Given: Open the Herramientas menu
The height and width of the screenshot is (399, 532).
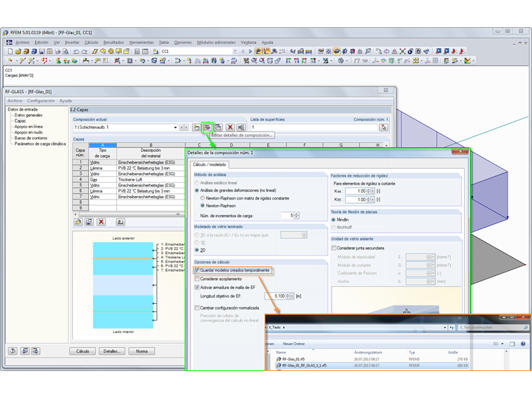Looking at the screenshot, I should coord(141,43).
